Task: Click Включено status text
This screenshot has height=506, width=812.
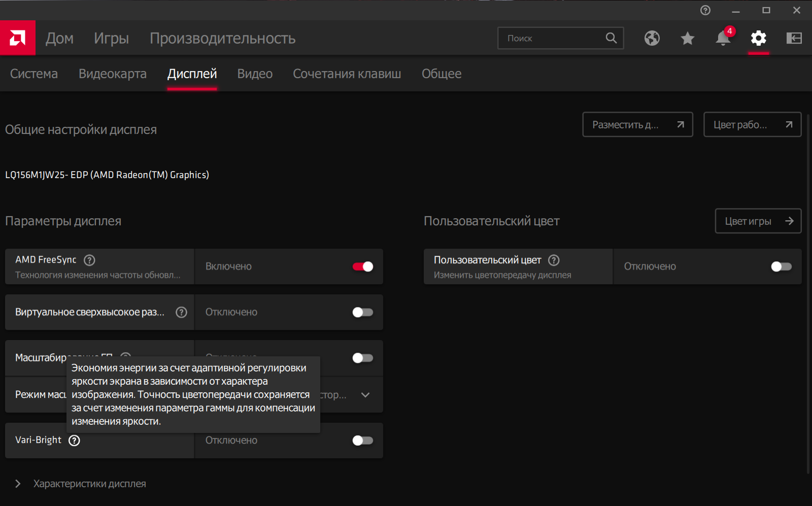Action: 228,266
